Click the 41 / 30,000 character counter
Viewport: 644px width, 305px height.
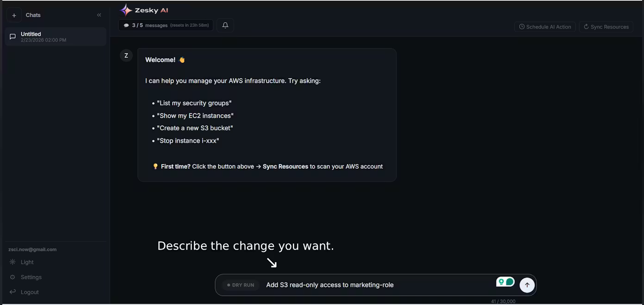pyautogui.click(x=502, y=301)
